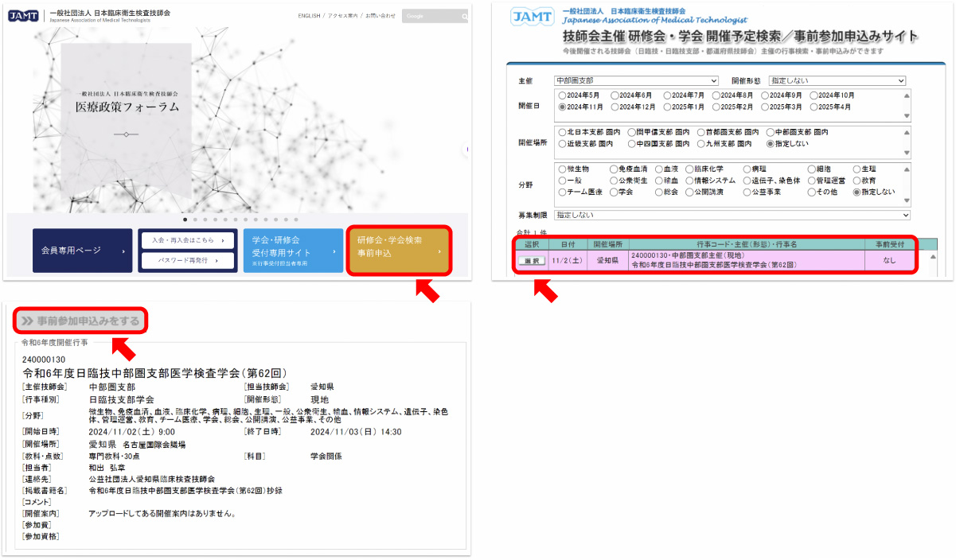This screenshot has height=560, width=956.
Task: Click the last carousel dot under the banner
Action: (x=296, y=219)
